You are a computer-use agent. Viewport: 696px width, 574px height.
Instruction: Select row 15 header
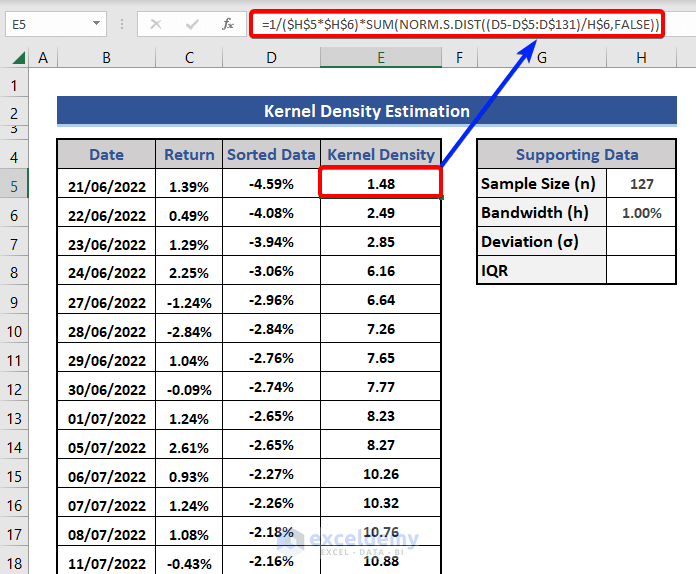(x=14, y=476)
